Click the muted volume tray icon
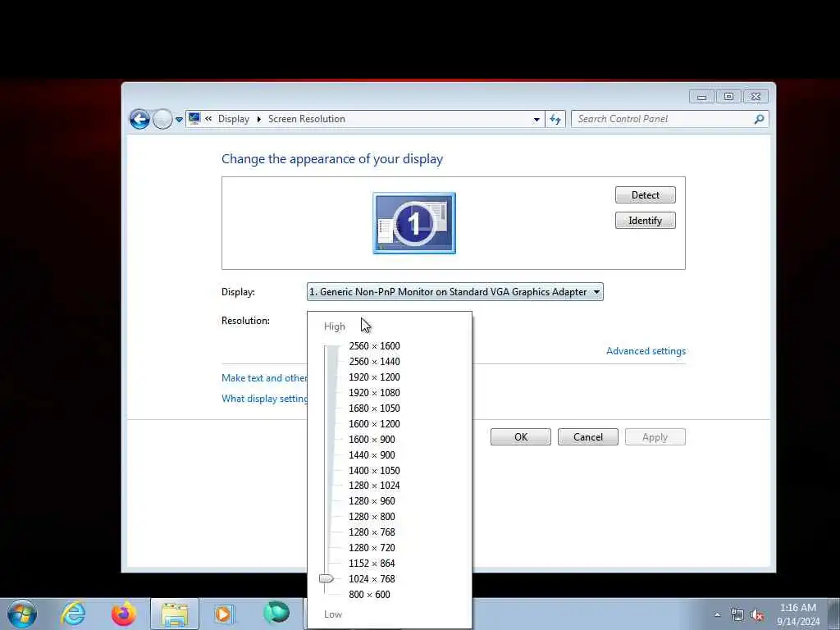The image size is (840, 630). [x=757, y=615]
